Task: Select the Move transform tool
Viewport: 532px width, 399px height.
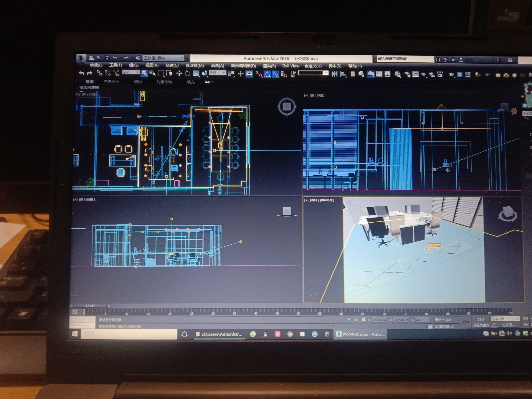Action: [179, 74]
